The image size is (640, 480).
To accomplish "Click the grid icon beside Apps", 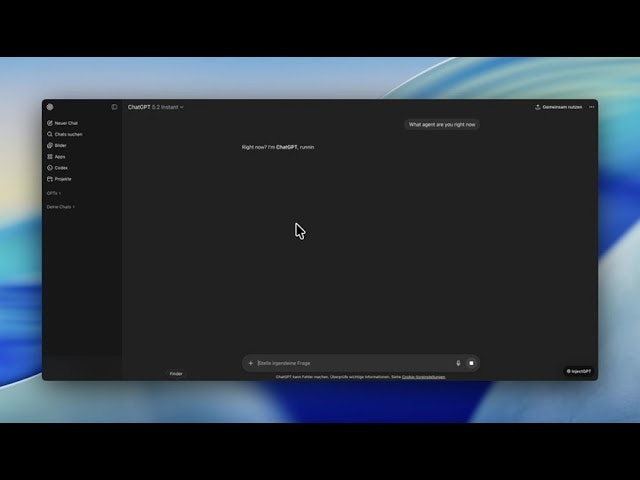I will [50, 156].
